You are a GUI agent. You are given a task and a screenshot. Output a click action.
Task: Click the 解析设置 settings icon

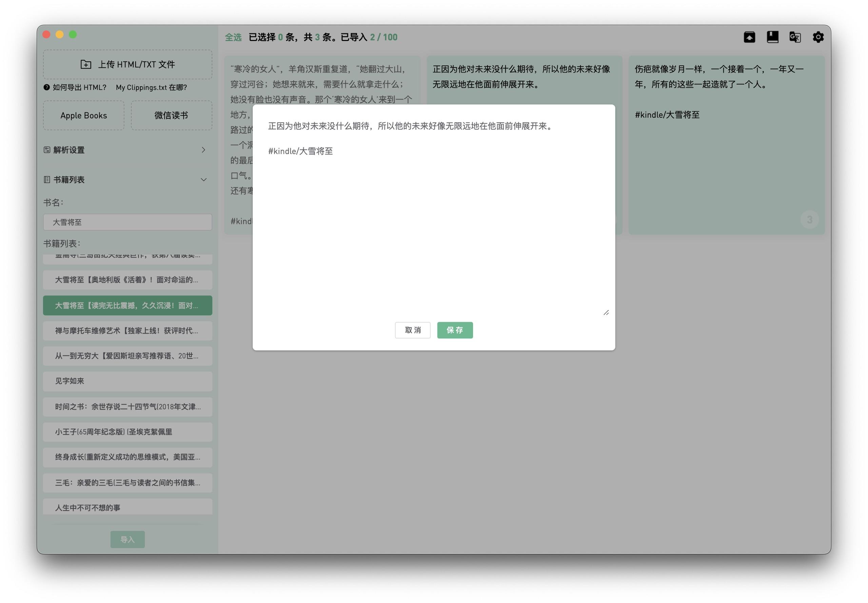[x=47, y=150]
